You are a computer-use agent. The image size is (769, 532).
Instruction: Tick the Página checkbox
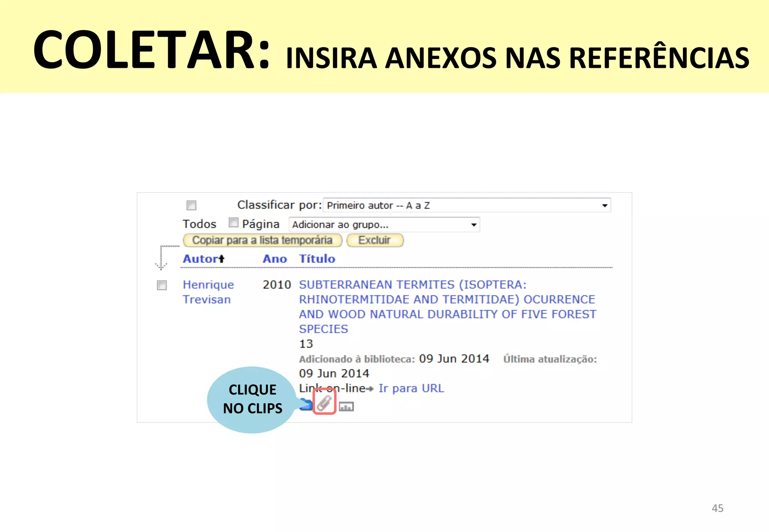coord(234,223)
